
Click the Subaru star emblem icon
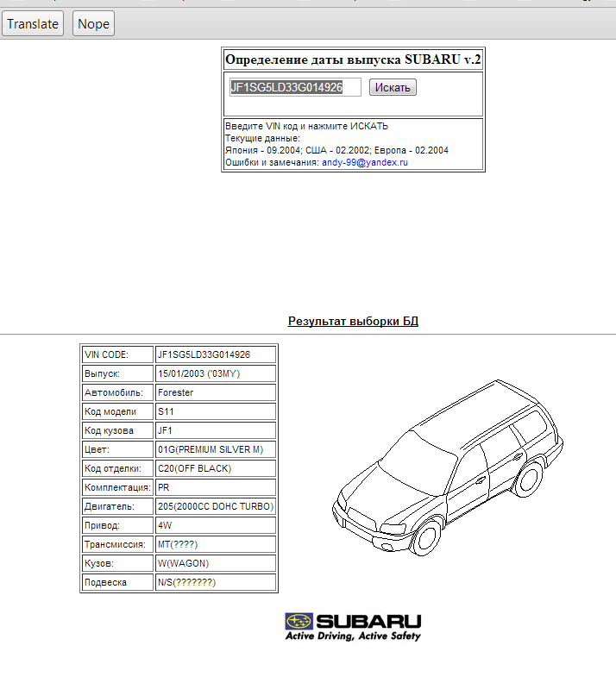(x=299, y=621)
